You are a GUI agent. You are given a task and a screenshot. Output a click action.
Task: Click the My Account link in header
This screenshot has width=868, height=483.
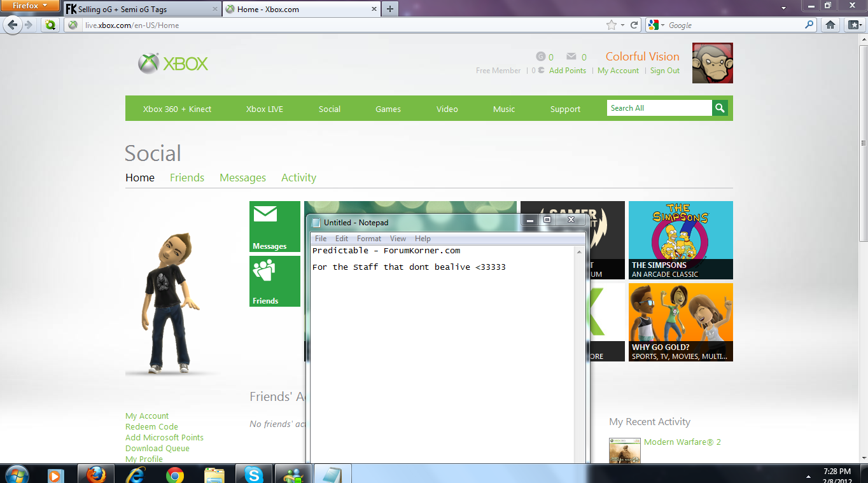click(618, 71)
